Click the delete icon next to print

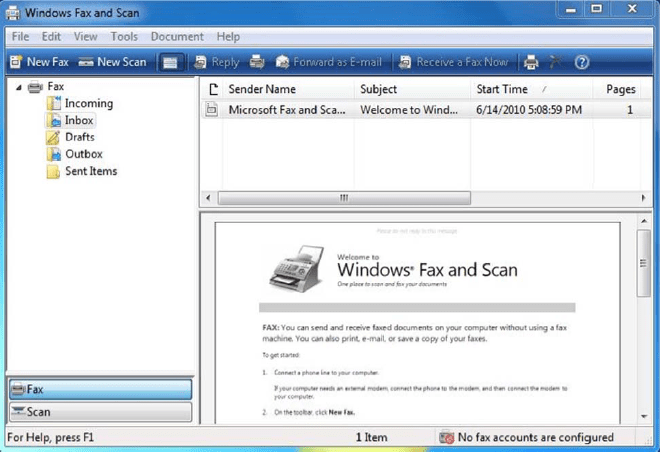coord(556,62)
